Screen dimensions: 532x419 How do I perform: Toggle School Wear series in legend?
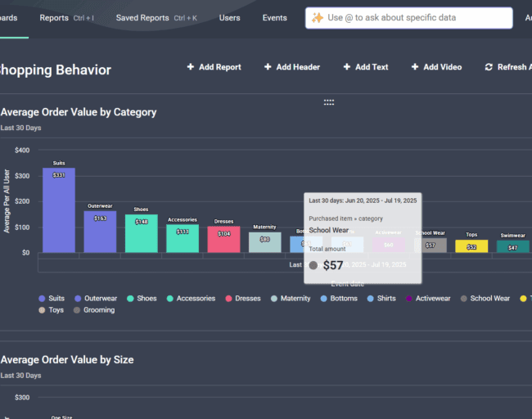point(485,298)
